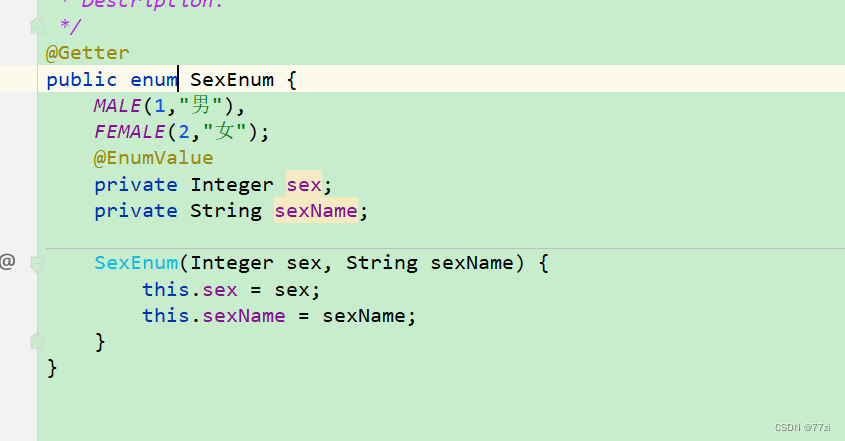Click the "女" string literal
Screen dimensions: 845x441
click(x=224, y=132)
